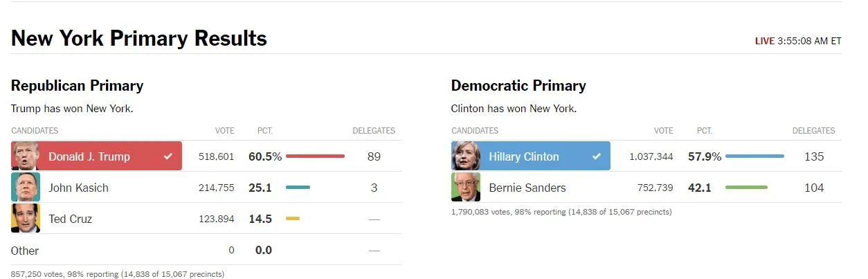Click John Kasich's candidate photo
Viewport: 868px width, 279px height.
(x=26, y=188)
